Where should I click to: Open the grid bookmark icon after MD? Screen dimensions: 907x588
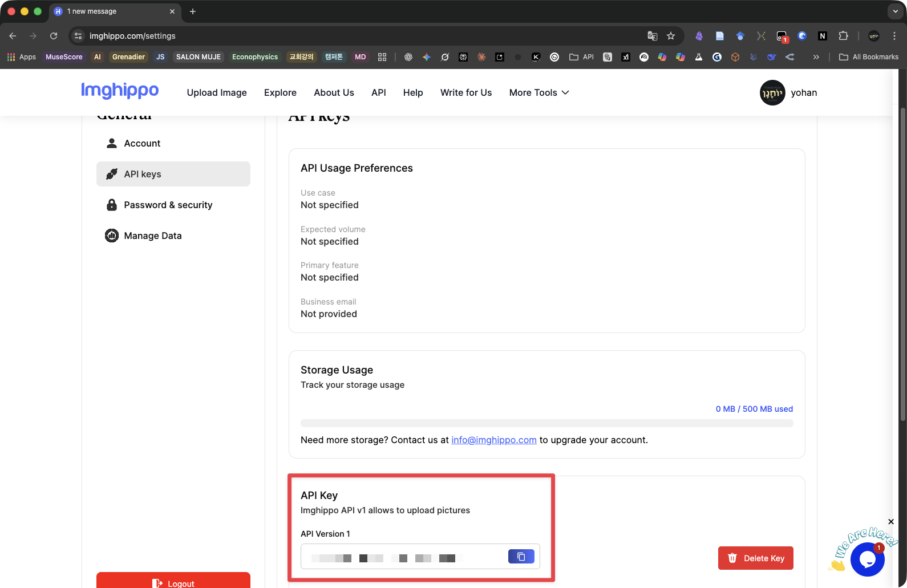(382, 57)
